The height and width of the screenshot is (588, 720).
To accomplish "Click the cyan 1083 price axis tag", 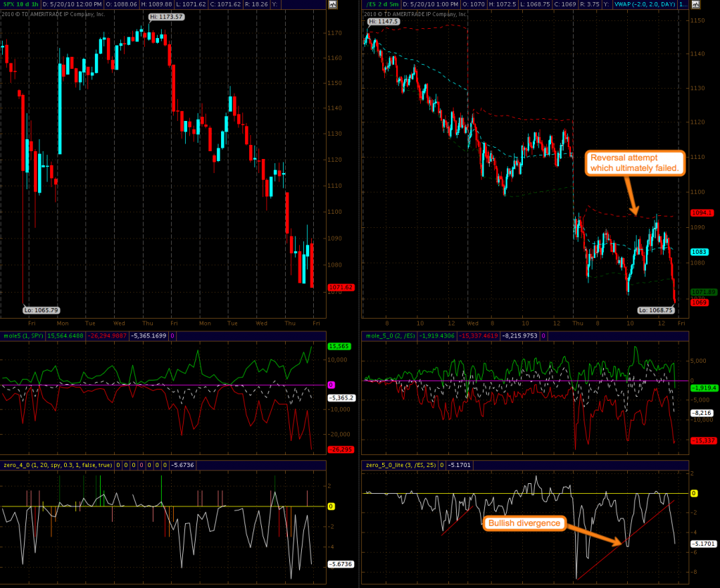I will click(700, 252).
